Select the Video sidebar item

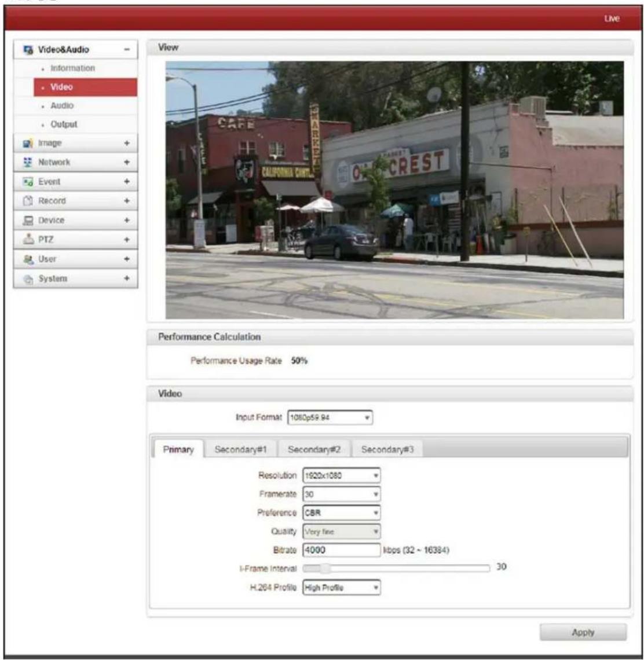(x=86, y=87)
